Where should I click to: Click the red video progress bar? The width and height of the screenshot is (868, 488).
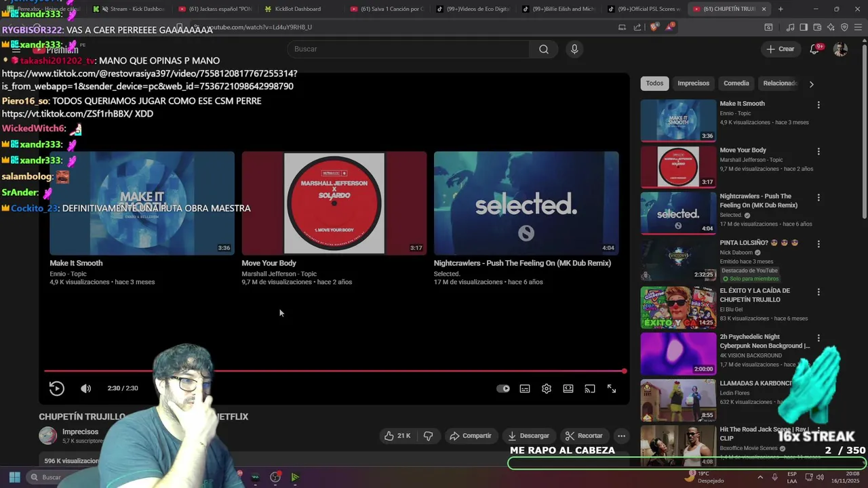(x=334, y=371)
